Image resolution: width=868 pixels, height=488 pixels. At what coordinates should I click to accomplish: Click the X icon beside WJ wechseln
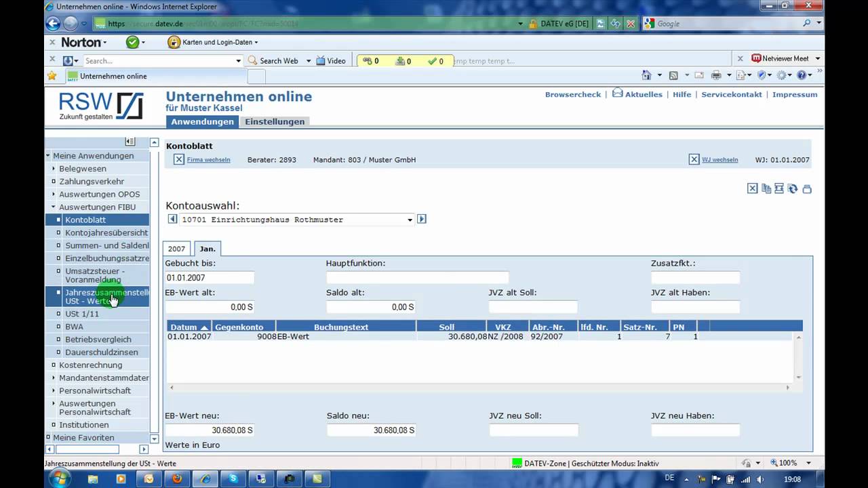pos(694,159)
